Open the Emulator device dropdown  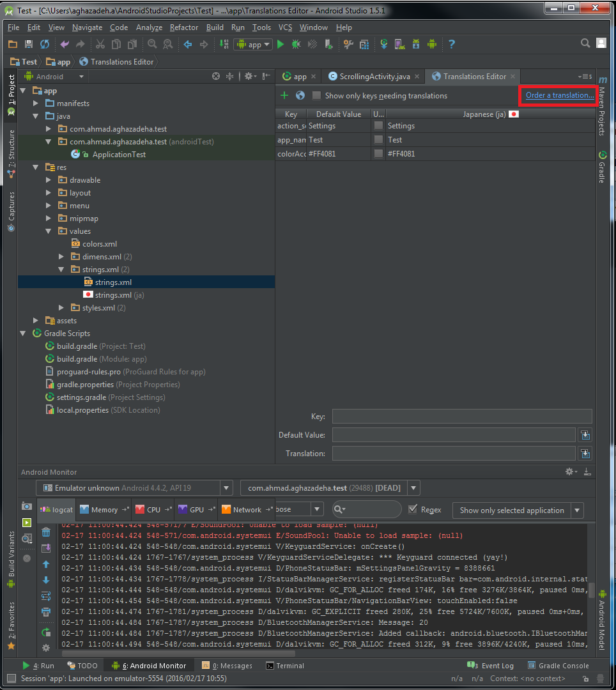click(226, 488)
